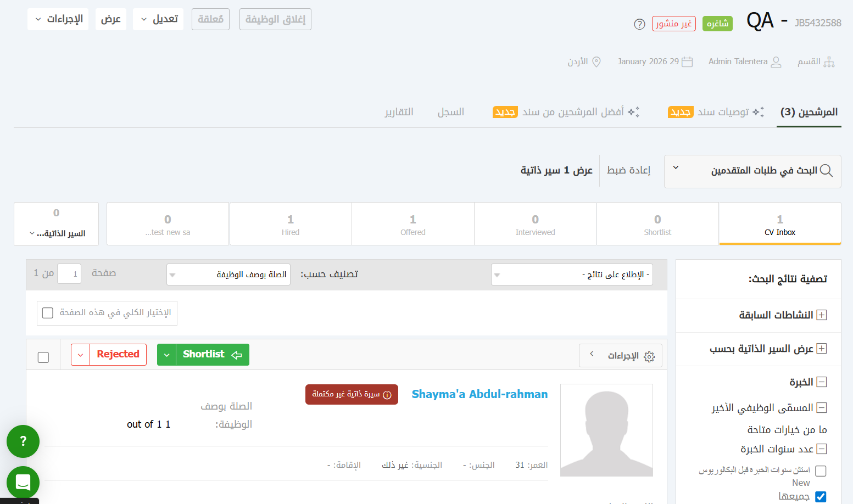Open the chat inbox floating icon
The image size is (853, 504).
tap(23, 482)
